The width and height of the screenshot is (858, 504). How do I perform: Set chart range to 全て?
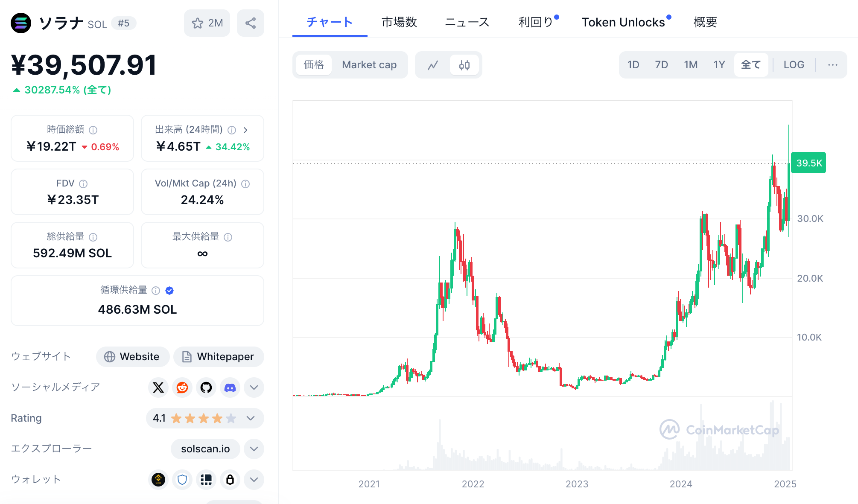pyautogui.click(x=751, y=65)
